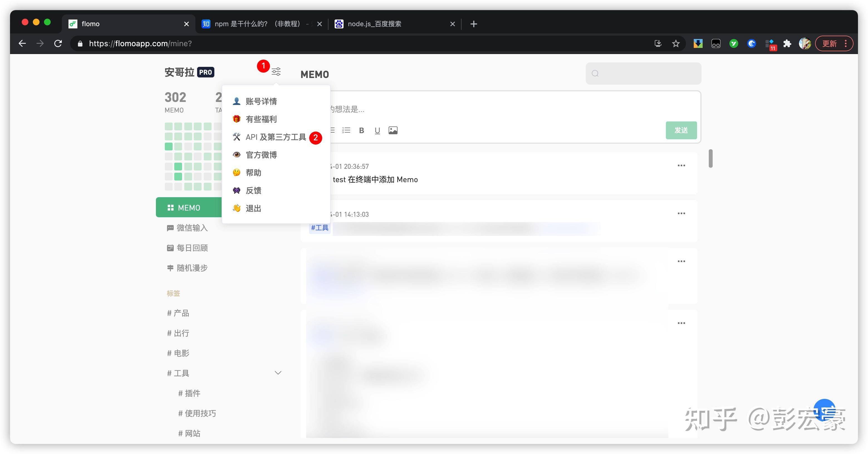
Task: Insert an image into the memo
Action: pyautogui.click(x=393, y=130)
